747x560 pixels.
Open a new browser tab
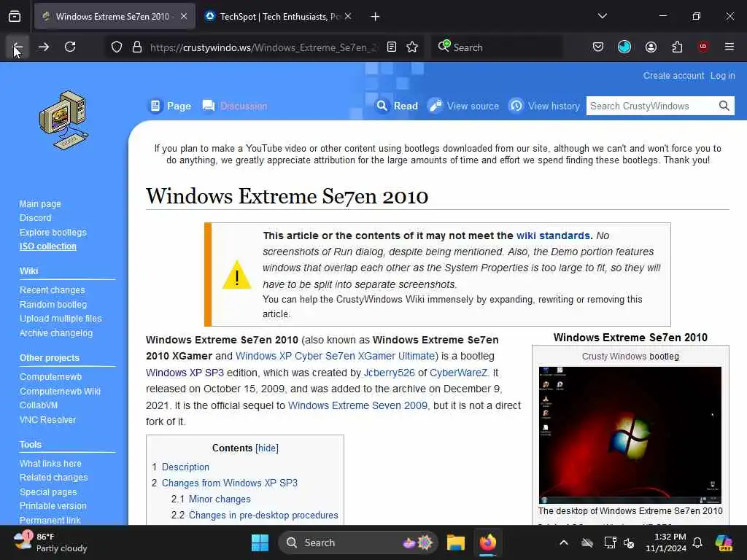point(376,17)
